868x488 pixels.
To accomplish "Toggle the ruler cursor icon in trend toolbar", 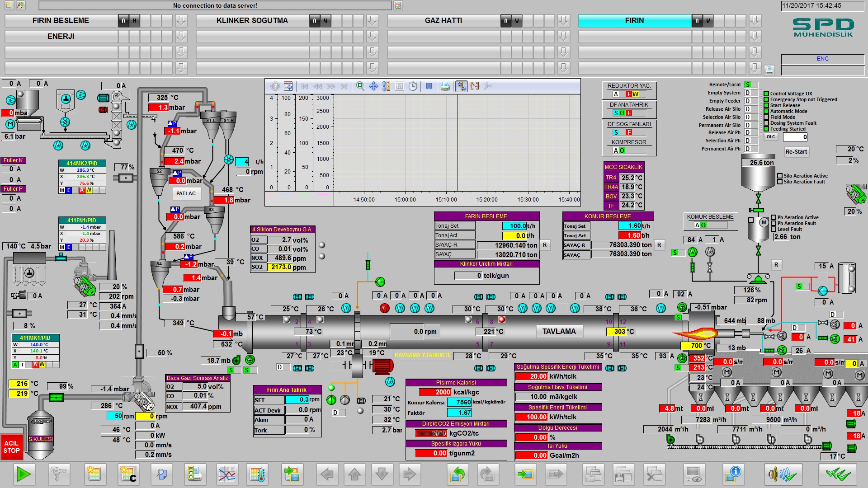I will point(461,86).
